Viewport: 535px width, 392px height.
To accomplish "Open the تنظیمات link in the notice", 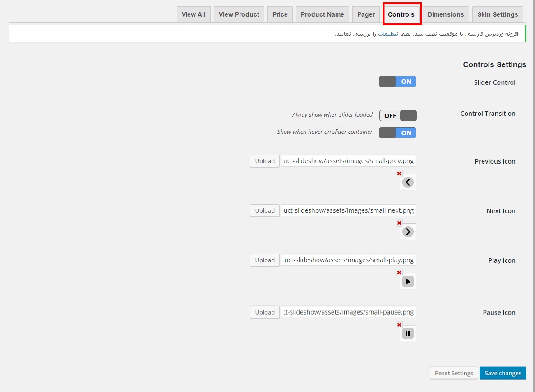I will point(388,33).
